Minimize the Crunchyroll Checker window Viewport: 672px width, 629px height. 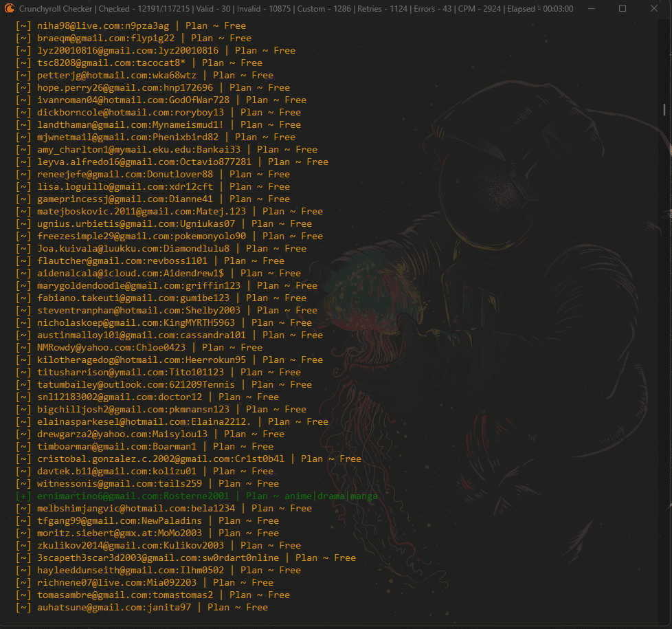click(x=592, y=8)
